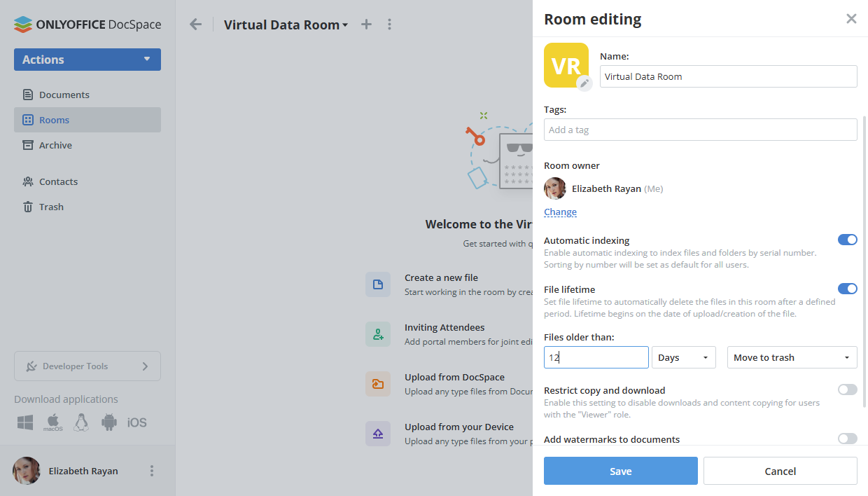Open Elizabeth Rayan profile options menu
868x496 pixels.
152,471
